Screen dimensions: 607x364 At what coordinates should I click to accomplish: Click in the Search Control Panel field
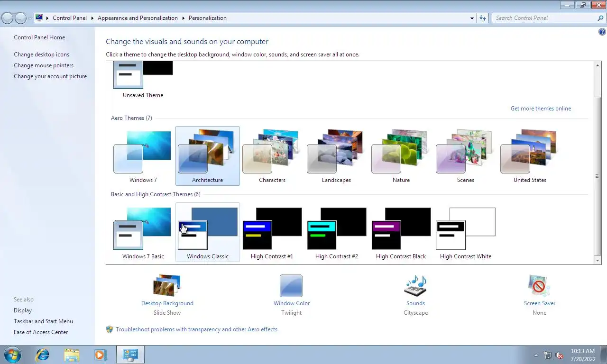tap(544, 18)
